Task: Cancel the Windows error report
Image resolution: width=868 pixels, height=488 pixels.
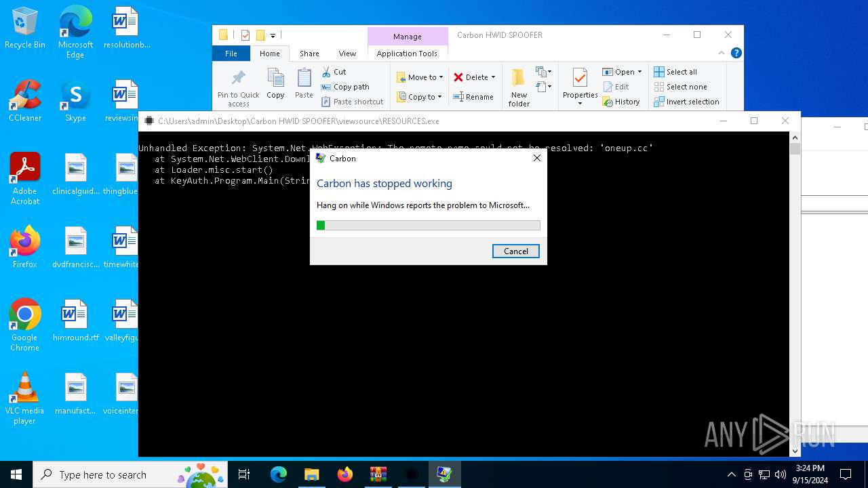Action: pos(515,251)
